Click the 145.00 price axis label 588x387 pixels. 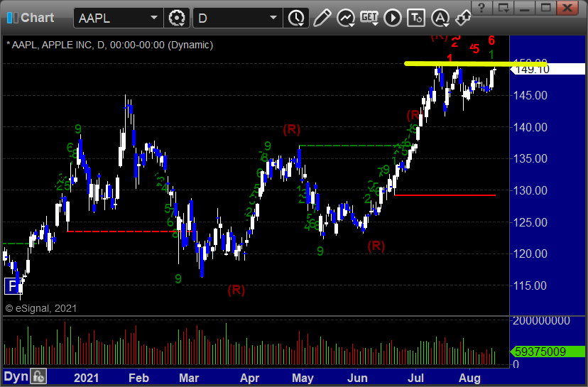point(530,96)
